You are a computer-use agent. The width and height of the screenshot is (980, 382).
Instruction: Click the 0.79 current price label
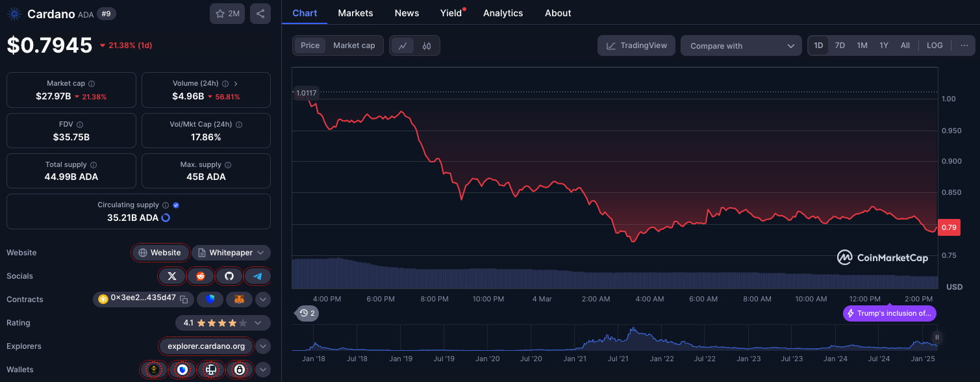pos(949,227)
